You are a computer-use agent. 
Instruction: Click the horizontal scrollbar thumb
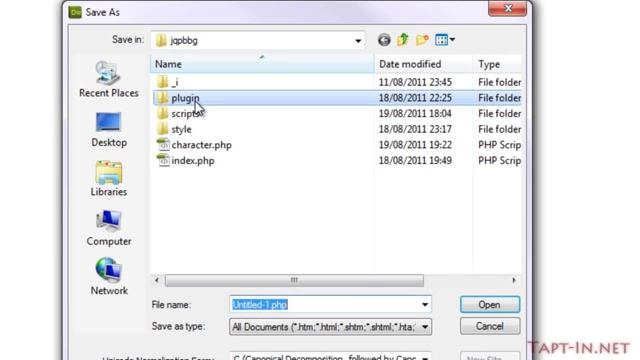click(x=294, y=280)
